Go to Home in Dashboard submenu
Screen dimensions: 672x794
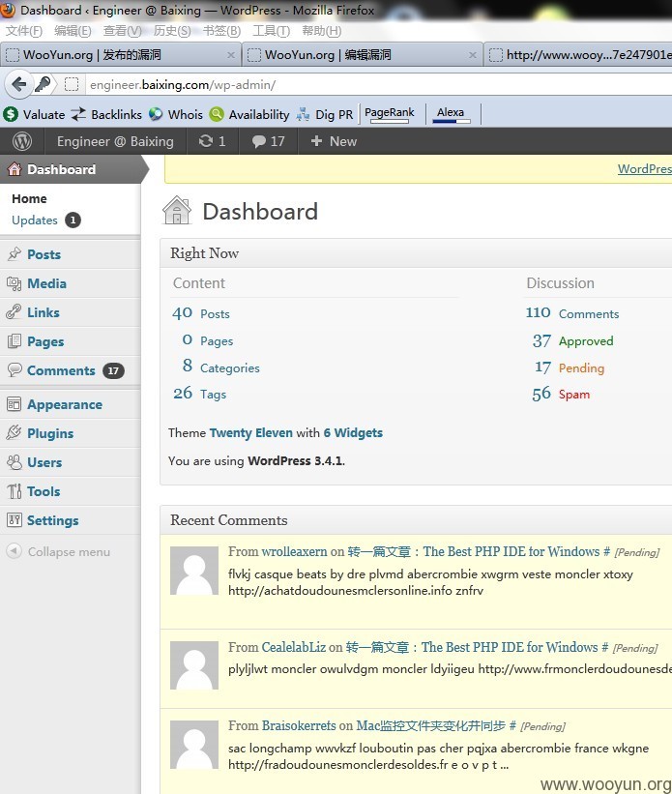tap(29, 198)
